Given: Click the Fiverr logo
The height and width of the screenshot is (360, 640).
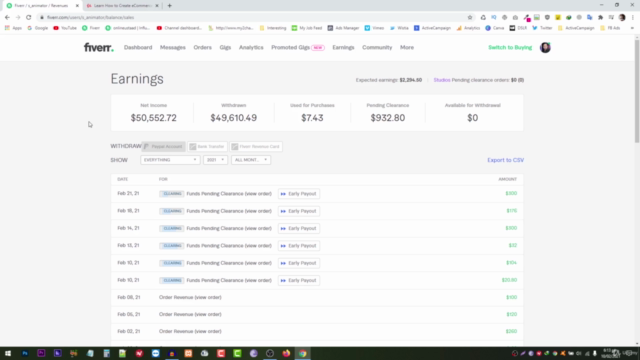Looking at the screenshot, I should (98, 47).
